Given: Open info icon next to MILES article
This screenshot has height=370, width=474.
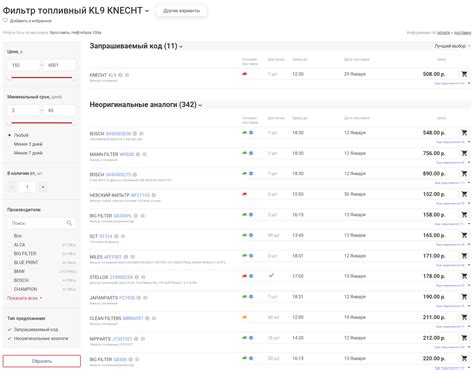Looking at the screenshot, I should click(126, 257).
